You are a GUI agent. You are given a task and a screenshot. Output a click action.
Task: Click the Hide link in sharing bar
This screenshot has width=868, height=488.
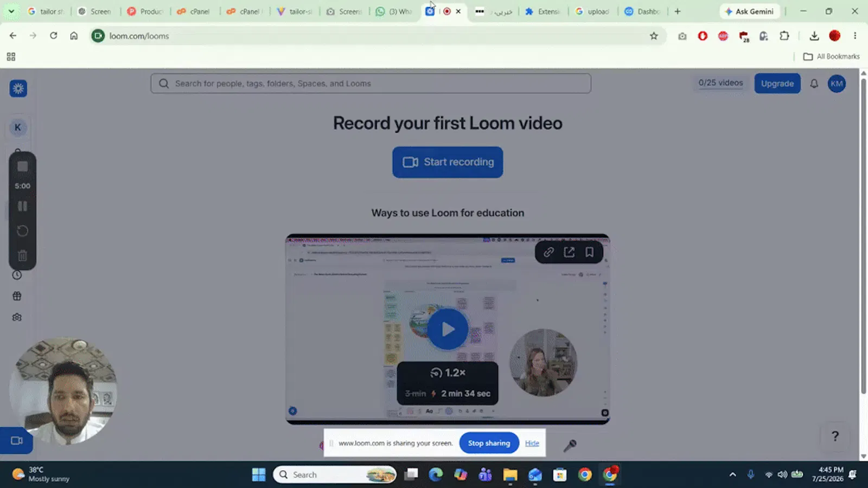point(532,443)
